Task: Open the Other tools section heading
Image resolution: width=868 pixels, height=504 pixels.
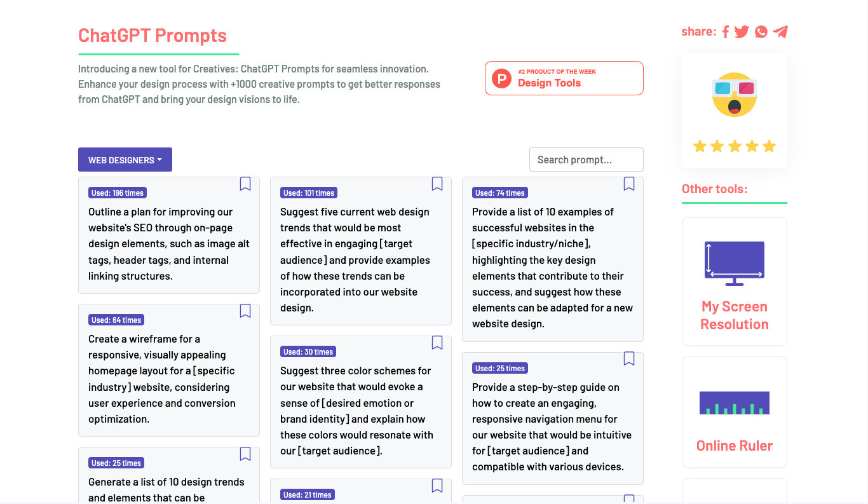Action: coord(715,189)
